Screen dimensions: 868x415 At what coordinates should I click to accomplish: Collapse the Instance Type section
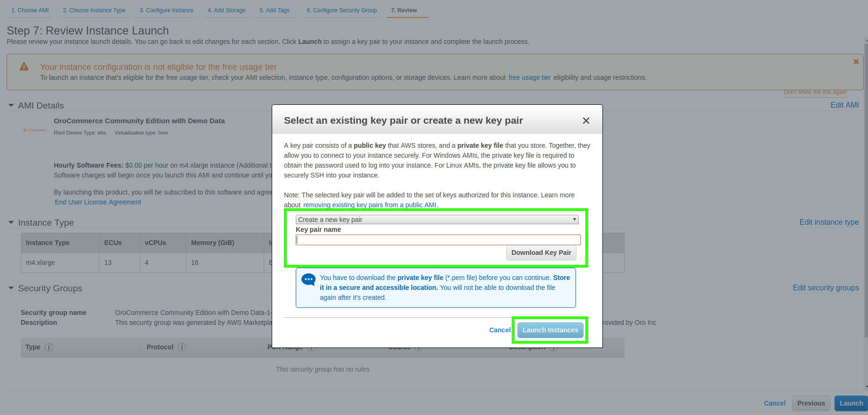[11, 222]
